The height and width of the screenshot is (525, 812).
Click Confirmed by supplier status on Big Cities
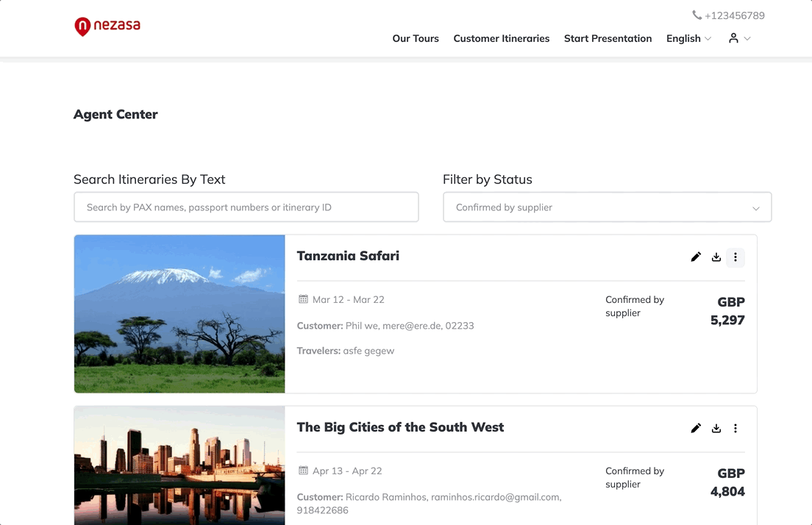coord(635,477)
